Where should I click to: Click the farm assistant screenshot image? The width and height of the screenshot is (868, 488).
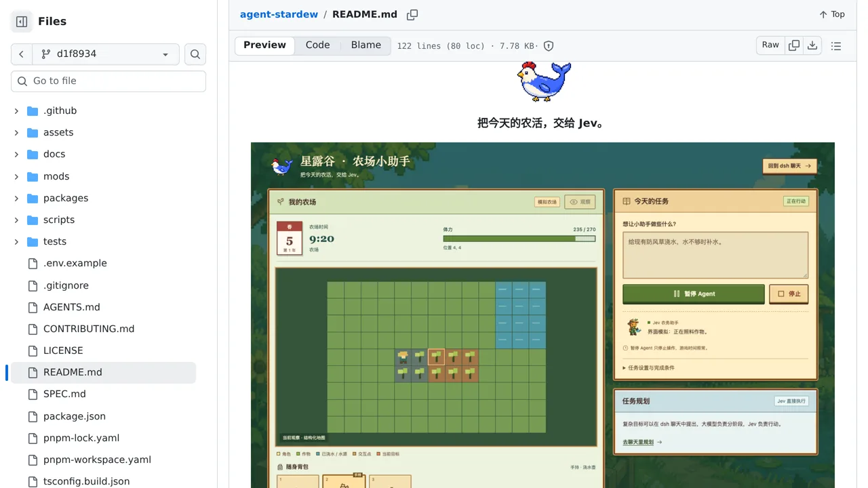542,315
